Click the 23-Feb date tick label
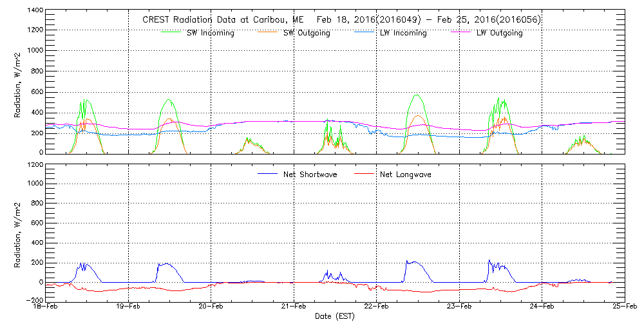Viewport: 644px width, 322px height. [x=459, y=307]
